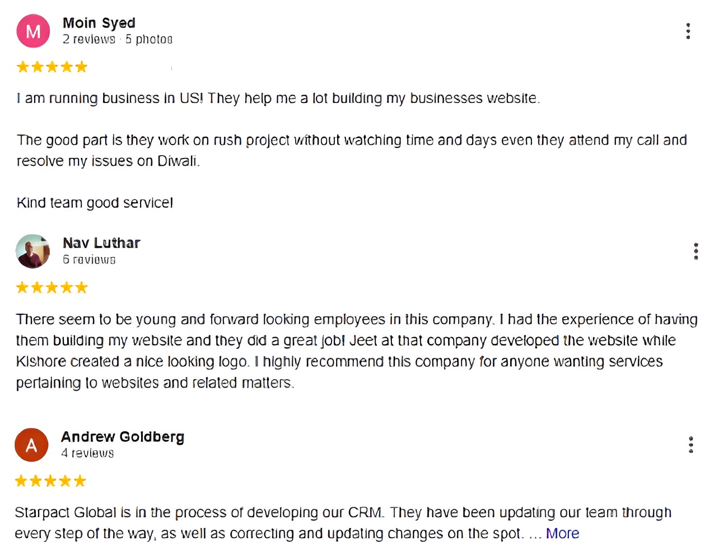This screenshot has height=560, width=728.
Task: Click Moin Syed's pink M avatar
Action: point(33,31)
